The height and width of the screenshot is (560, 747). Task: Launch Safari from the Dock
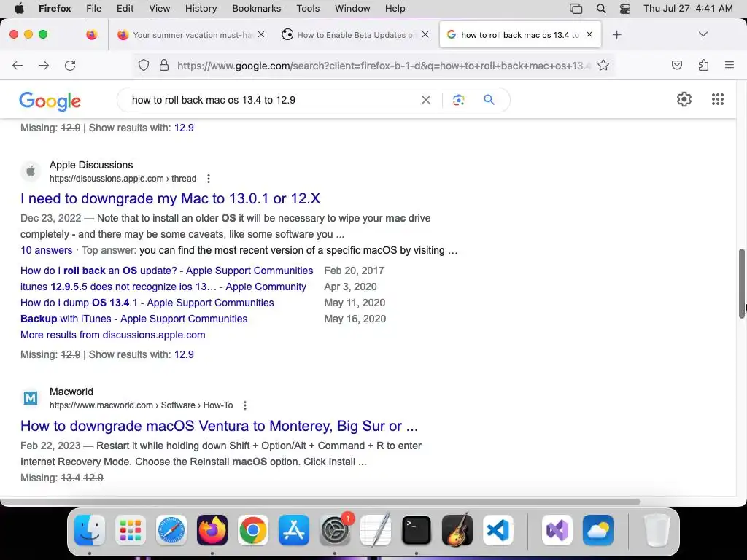tap(171, 530)
